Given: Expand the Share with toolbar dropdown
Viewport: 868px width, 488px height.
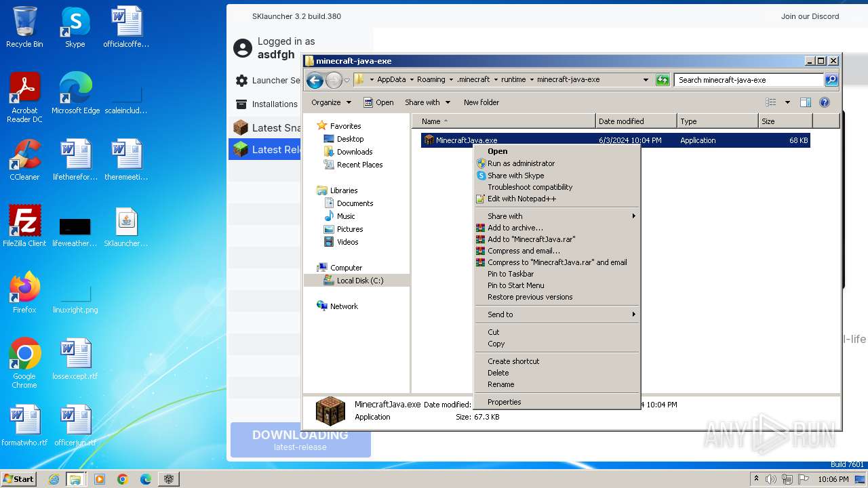Looking at the screenshot, I should point(427,102).
